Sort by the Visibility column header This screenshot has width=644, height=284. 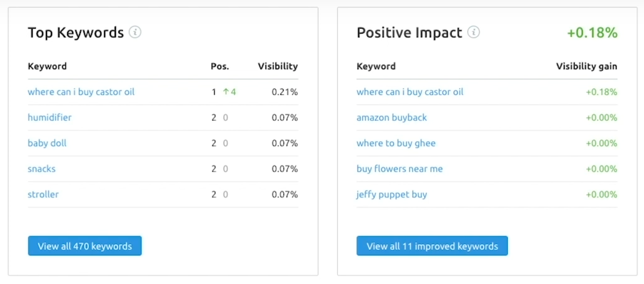click(x=277, y=66)
